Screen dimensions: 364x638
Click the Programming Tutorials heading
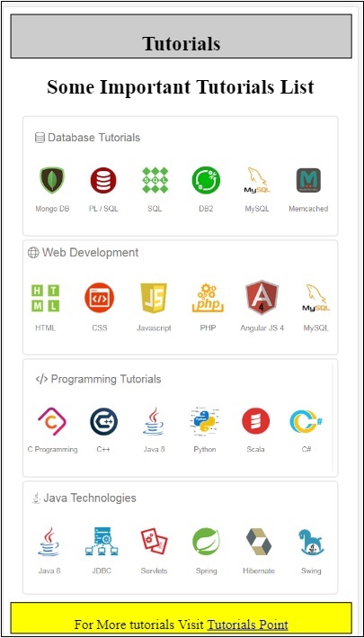tap(106, 379)
